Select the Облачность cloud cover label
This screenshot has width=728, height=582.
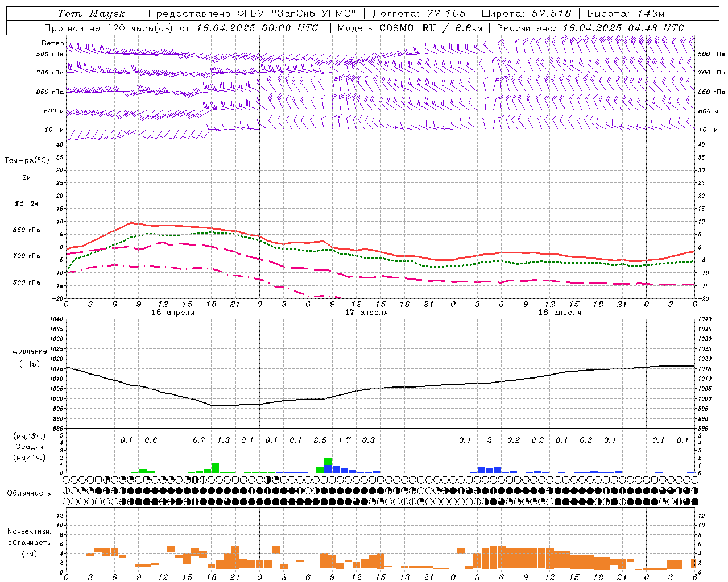pos(29,493)
